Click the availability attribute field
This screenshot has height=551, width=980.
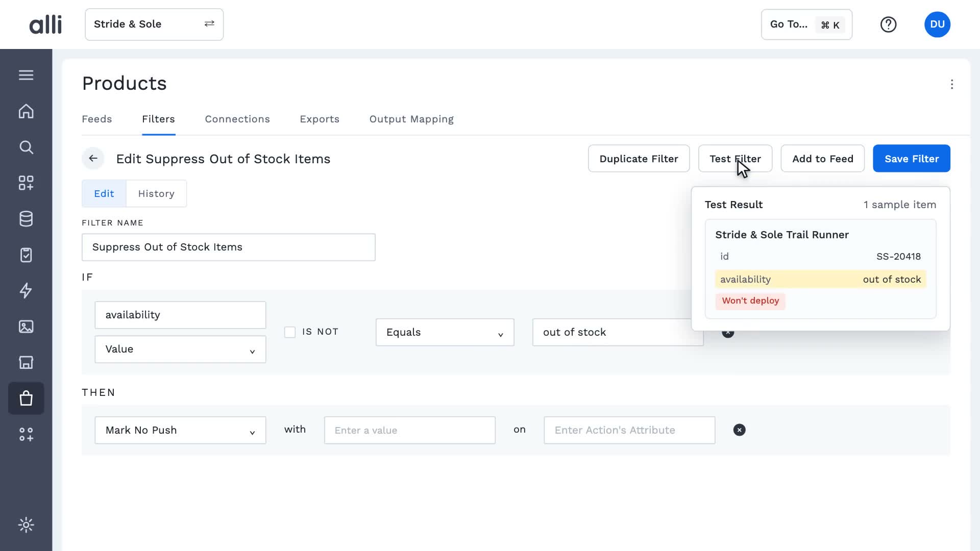[x=180, y=315]
